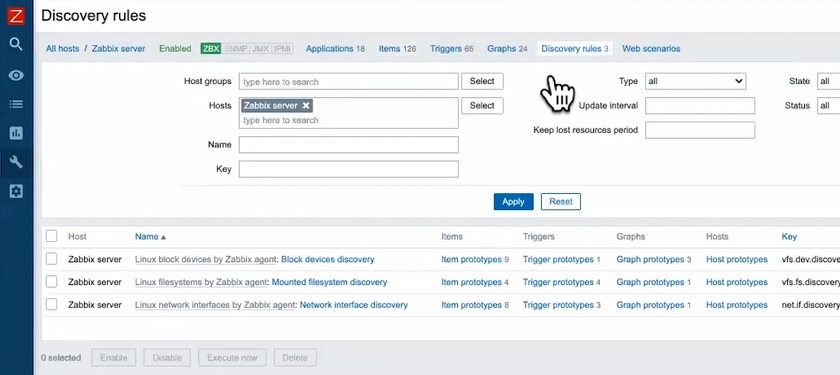
Task: Select the Discovery rules tab
Action: [575, 49]
